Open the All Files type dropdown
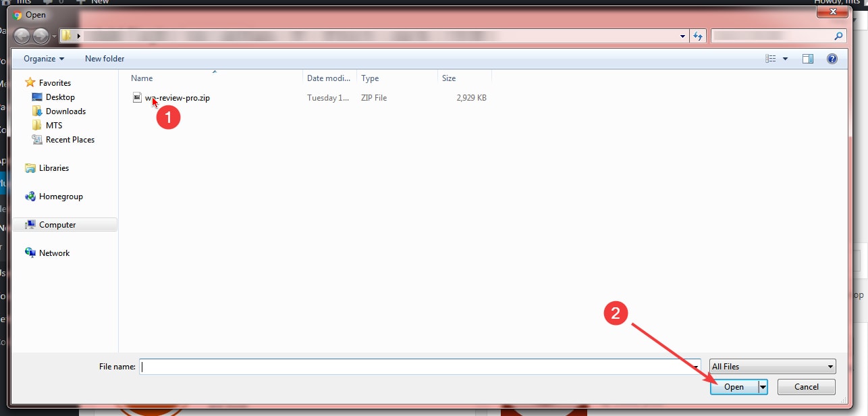Image resolution: width=868 pixels, height=416 pixels. coord(773,367)
